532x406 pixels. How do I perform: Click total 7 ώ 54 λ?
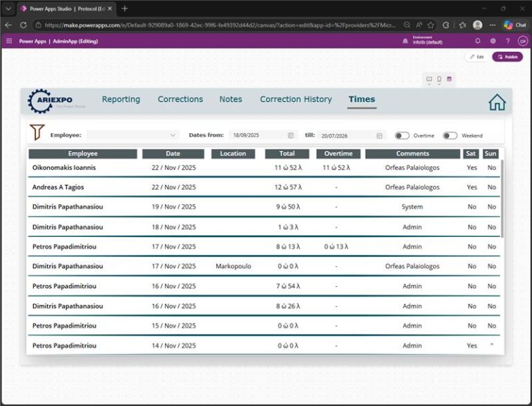tap(288, 286)
